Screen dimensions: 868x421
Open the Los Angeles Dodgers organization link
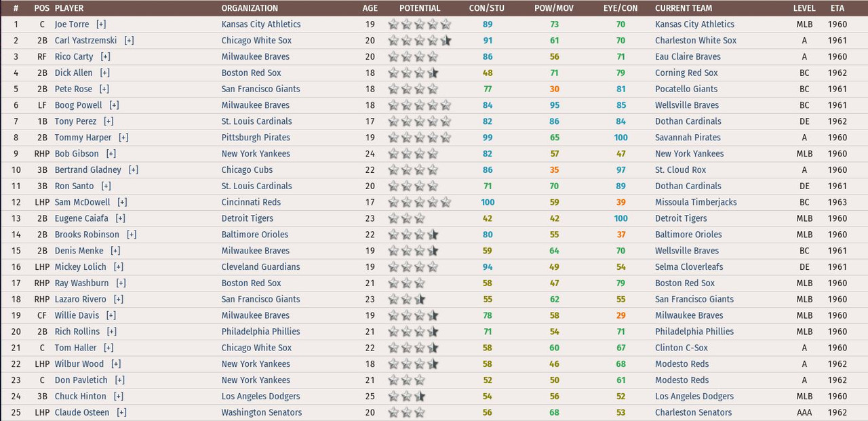tap(260, 397)
